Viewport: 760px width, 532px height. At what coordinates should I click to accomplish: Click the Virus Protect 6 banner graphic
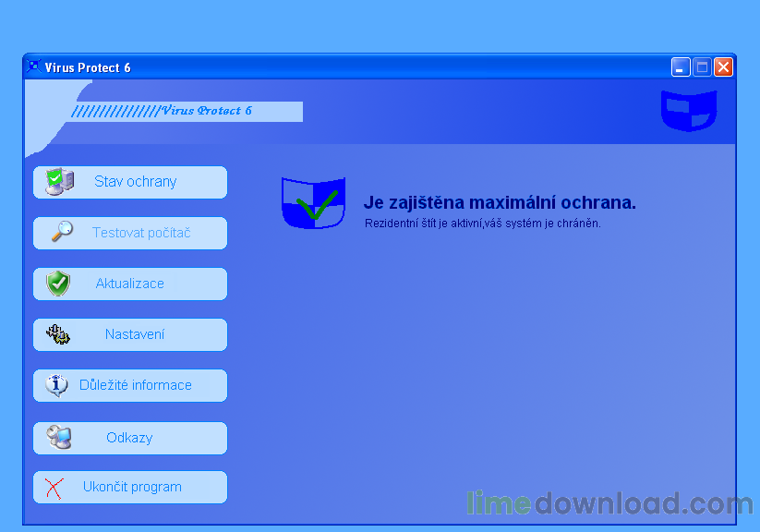(x=185, y=112)
